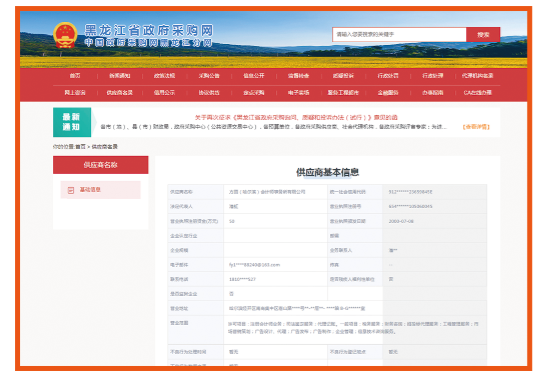Click the orange 查看详情 link
The width and height of the screenshot is (548, 383).
[x=476, y=127]
